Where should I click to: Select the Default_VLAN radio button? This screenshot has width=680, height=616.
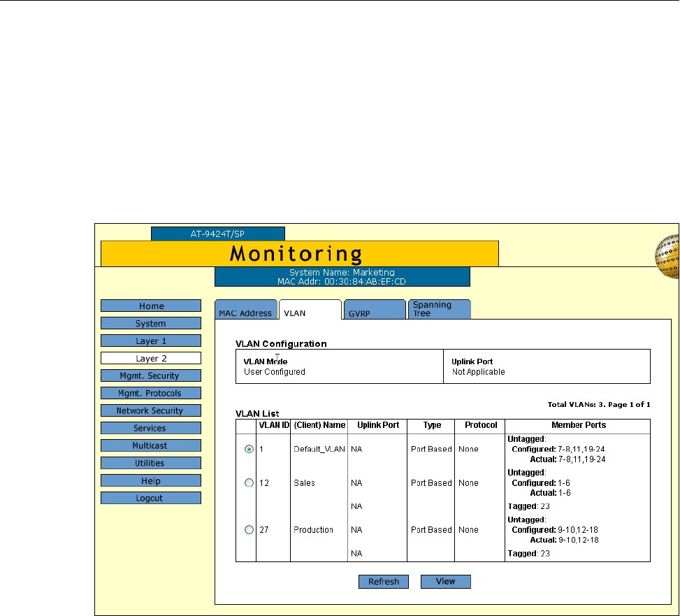click(249, 449)
